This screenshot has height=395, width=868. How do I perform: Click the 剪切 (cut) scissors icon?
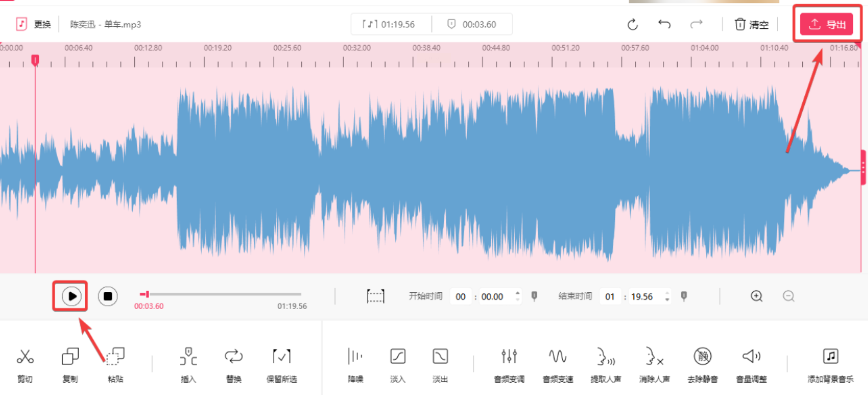pyautogui.click(x=25, y=357)
